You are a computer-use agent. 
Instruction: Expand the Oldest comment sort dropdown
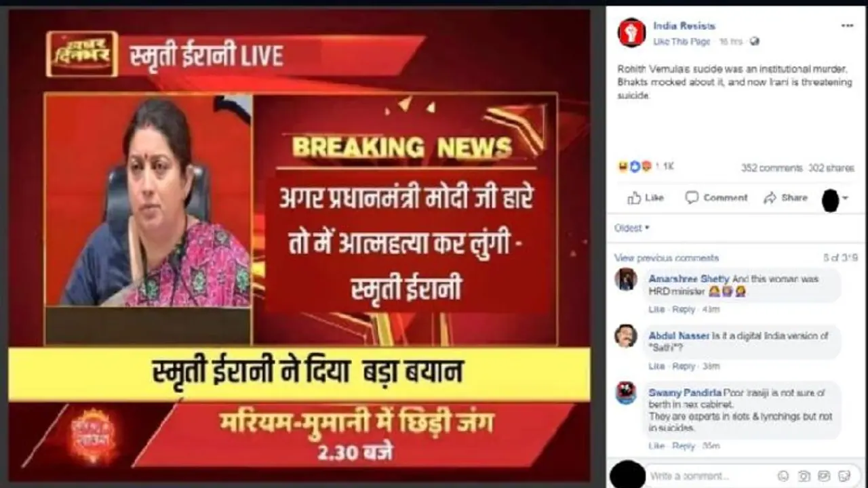click(x=632, y=228)
